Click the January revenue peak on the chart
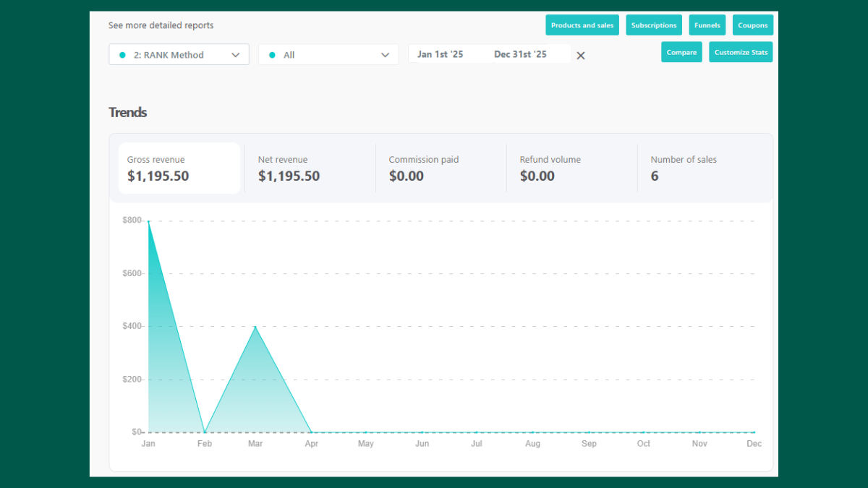The image size is (868, 488). (x=148, y=221)
